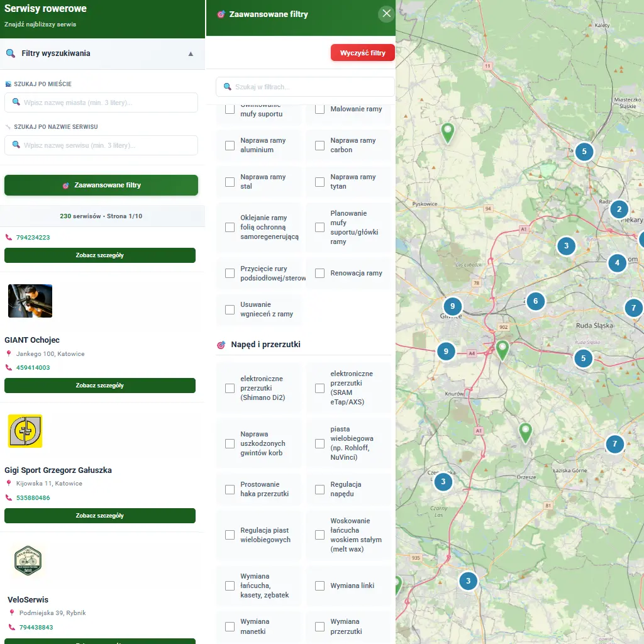Screen dimensions: 644x644
Task: Focus the service name search field
Action: coord(101,145)
